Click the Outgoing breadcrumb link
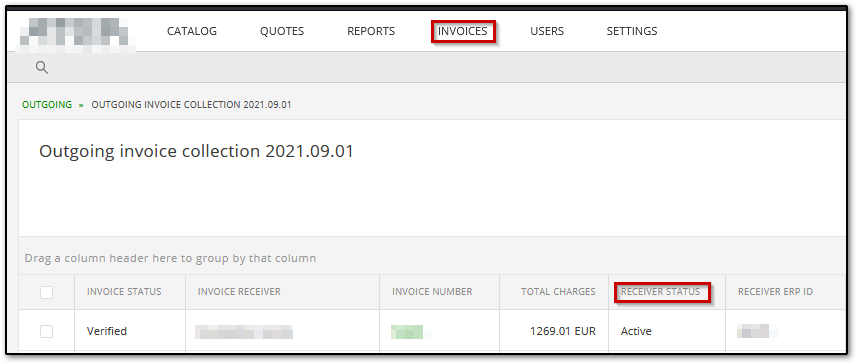 47,104
